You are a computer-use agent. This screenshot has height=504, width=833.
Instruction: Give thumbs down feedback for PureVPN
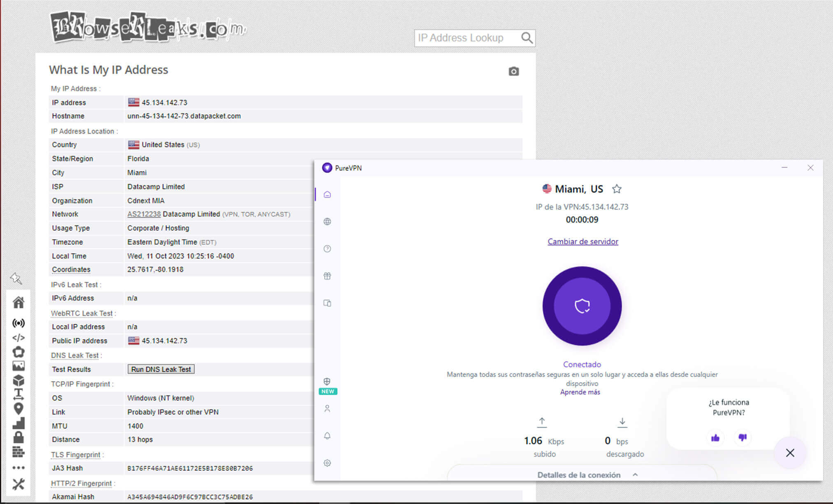tap(743, 438)
